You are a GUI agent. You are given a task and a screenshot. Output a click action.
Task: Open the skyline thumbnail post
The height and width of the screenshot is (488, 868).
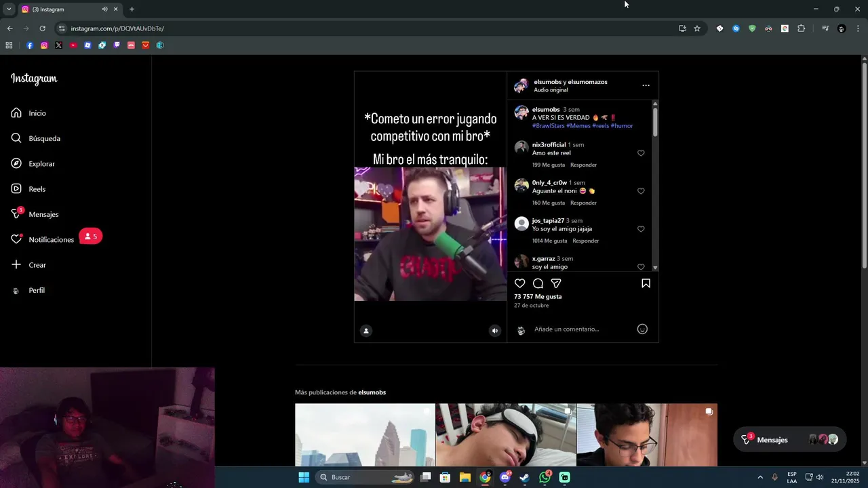click(365, 435)
